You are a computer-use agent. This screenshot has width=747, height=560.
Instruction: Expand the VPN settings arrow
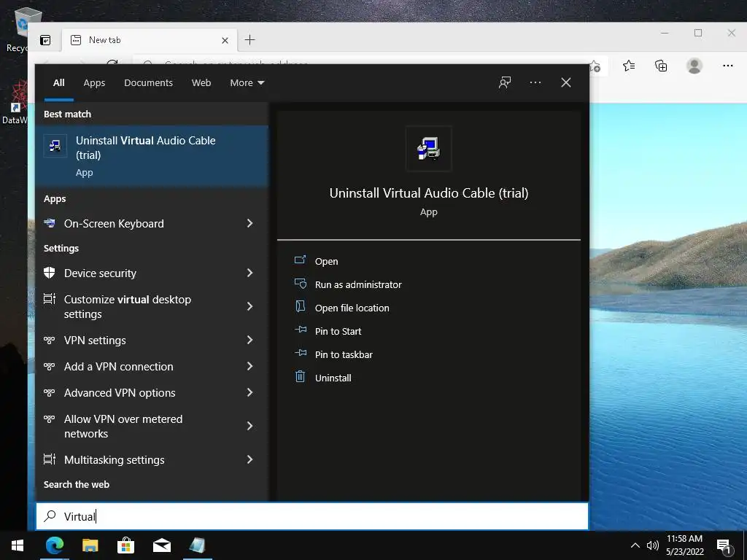point(249,340)
